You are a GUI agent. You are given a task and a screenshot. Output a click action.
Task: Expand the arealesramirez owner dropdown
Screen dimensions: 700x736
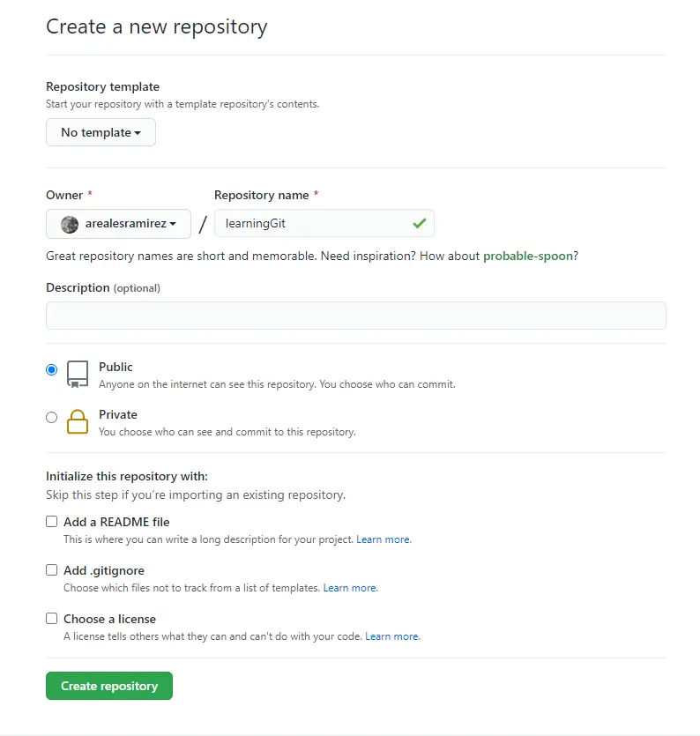[x=118, y=224]
